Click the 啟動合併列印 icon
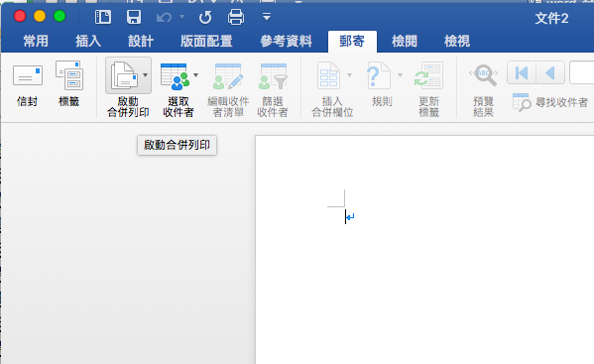The image size is (594, 364). [124, 75]
